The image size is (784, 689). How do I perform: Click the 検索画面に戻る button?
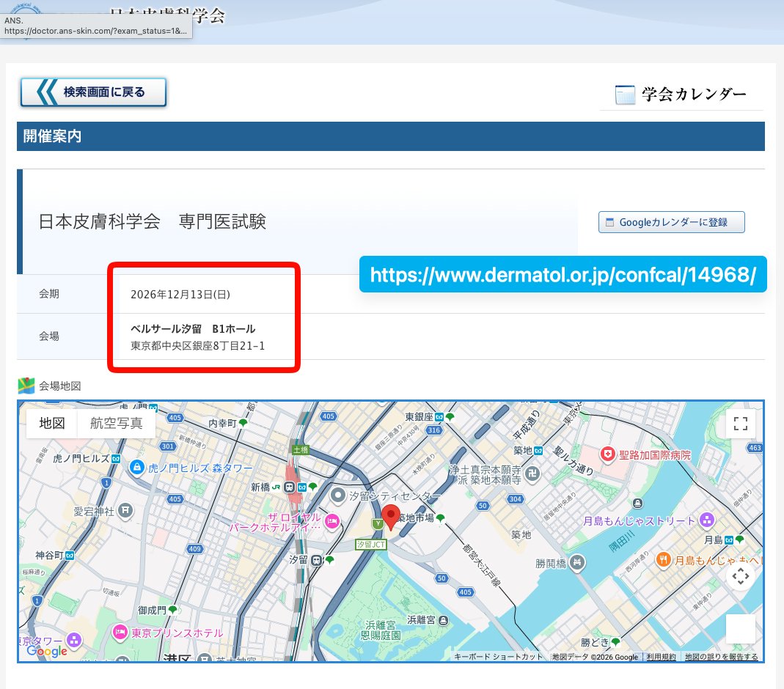coord(93,92)
